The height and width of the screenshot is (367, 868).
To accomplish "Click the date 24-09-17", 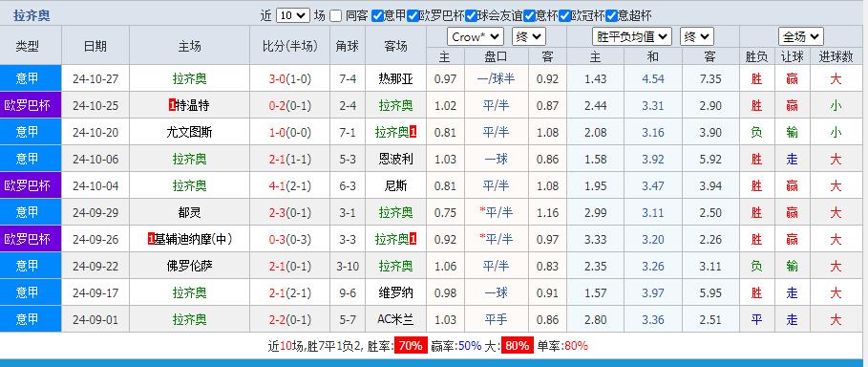I will tap(95, 292).
